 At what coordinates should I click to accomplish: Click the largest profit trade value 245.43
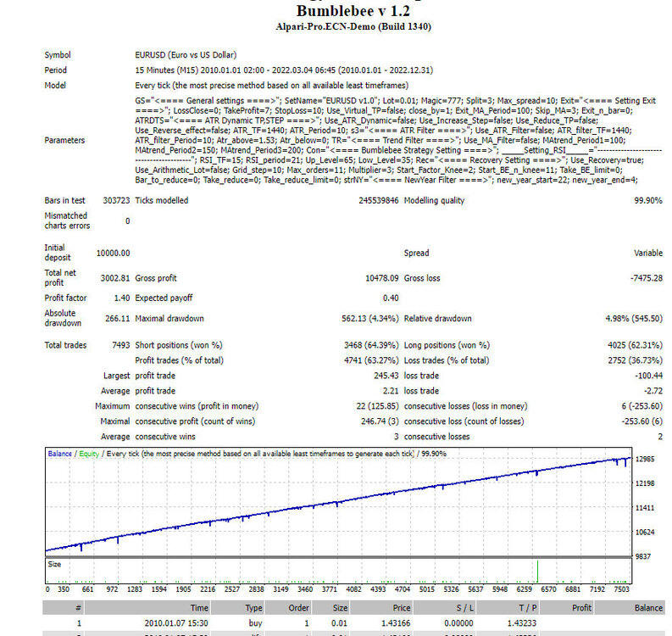point(386,376)
